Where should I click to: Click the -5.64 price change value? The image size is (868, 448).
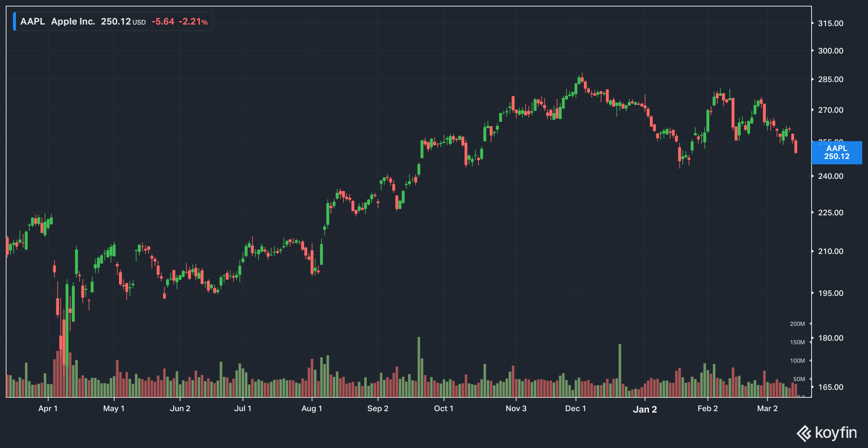coord(163,22)
